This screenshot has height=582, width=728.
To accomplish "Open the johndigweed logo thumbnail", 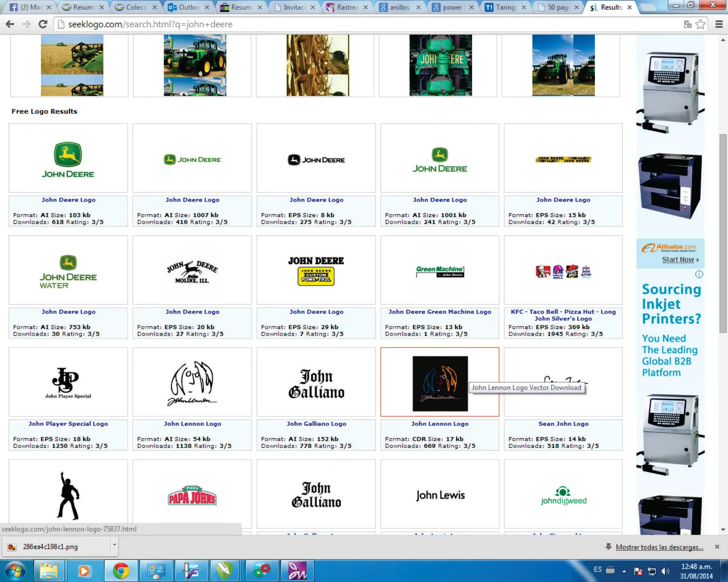I will [x=563, y=494].
